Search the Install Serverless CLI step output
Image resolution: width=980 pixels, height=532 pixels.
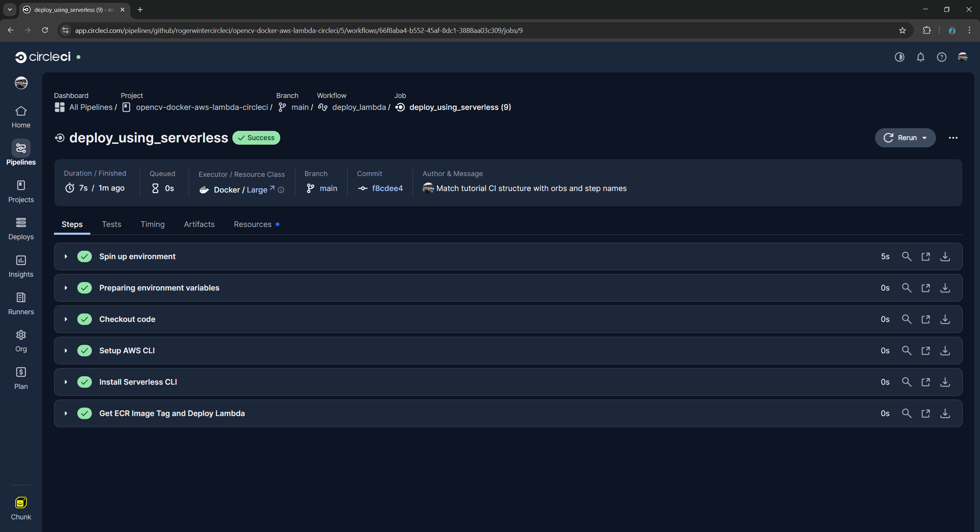906,382
